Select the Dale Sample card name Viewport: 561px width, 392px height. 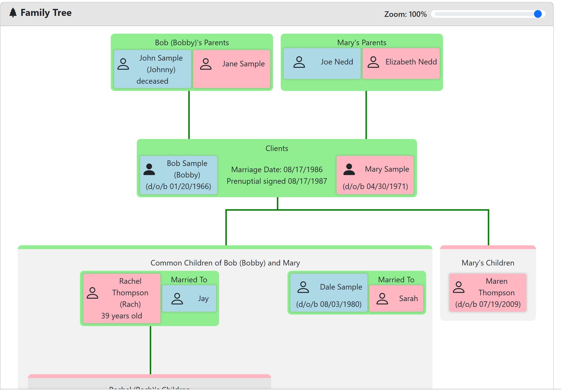pos(341,287)
